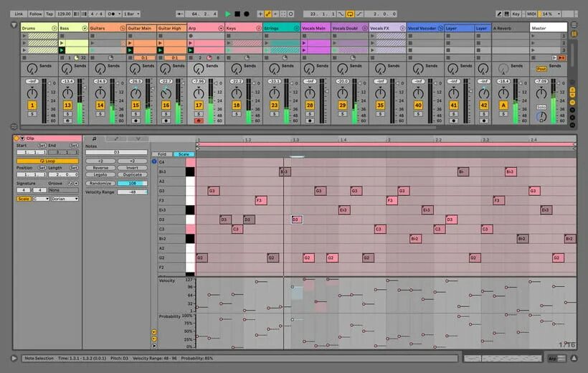Select the Vocal Vocoder track title
Image resolution: width=588 pixels, height=373 pixels.
[422, 28]
